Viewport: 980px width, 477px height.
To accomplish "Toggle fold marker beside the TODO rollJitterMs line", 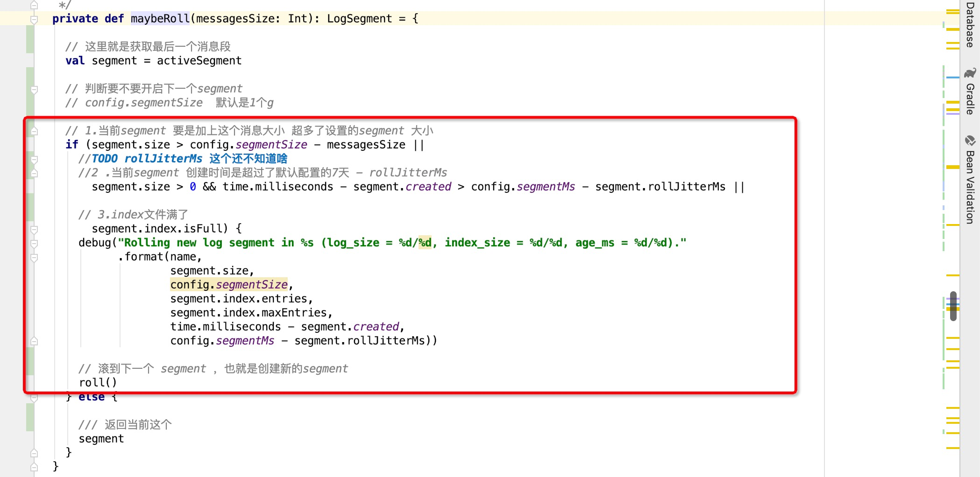I will (34, 159).
